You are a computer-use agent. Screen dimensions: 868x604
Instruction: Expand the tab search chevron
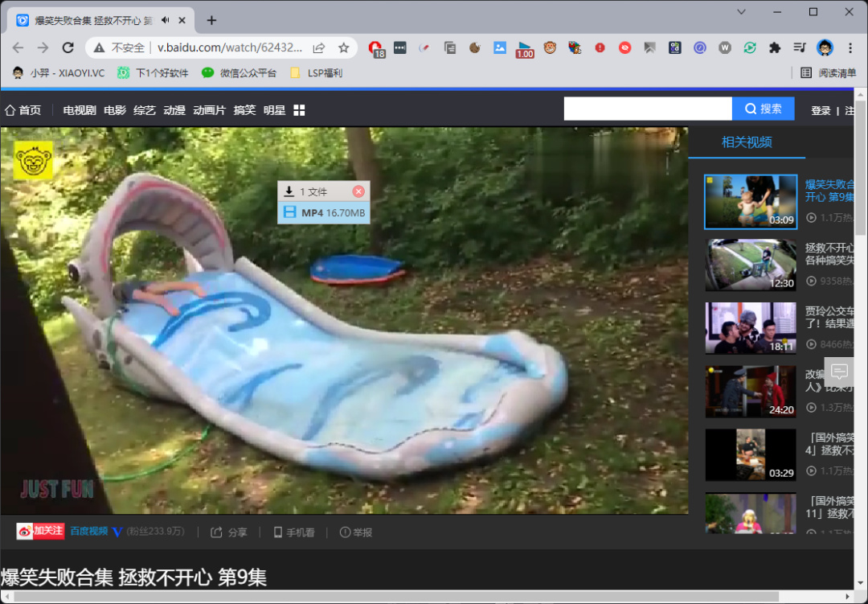pyautogui.click(x=741, y=11)
